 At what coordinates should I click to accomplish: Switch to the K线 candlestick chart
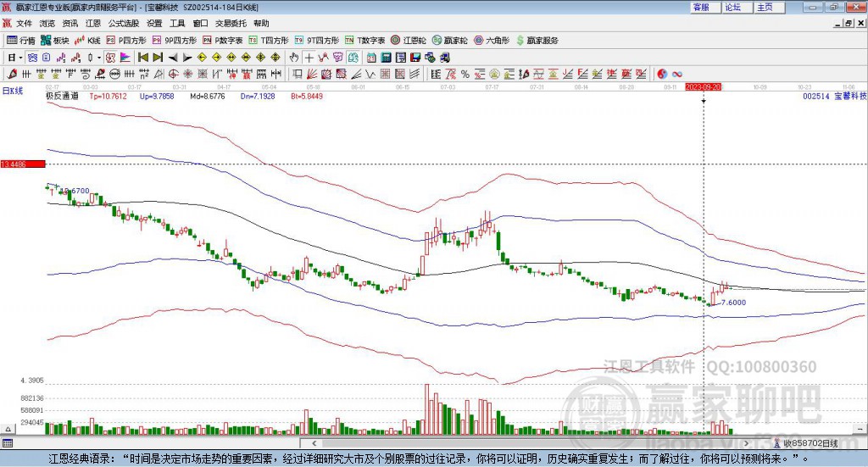tap(87, 41)
